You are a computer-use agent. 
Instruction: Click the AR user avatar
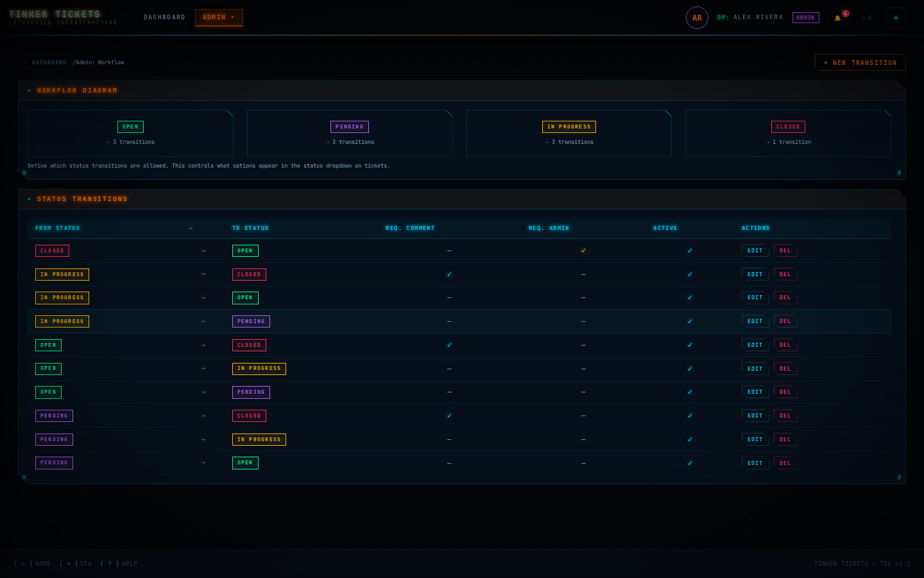point(697,18)
